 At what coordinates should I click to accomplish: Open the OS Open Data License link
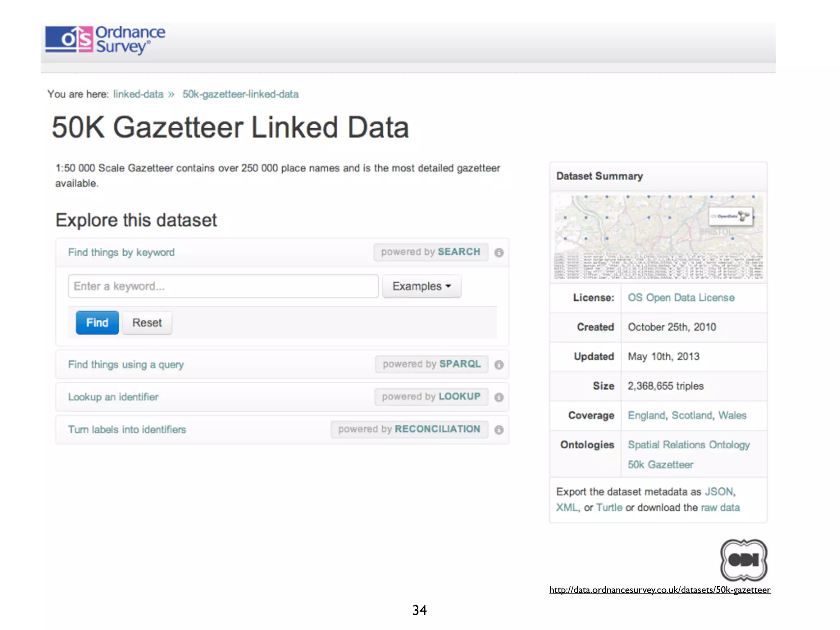click(681, 298)
